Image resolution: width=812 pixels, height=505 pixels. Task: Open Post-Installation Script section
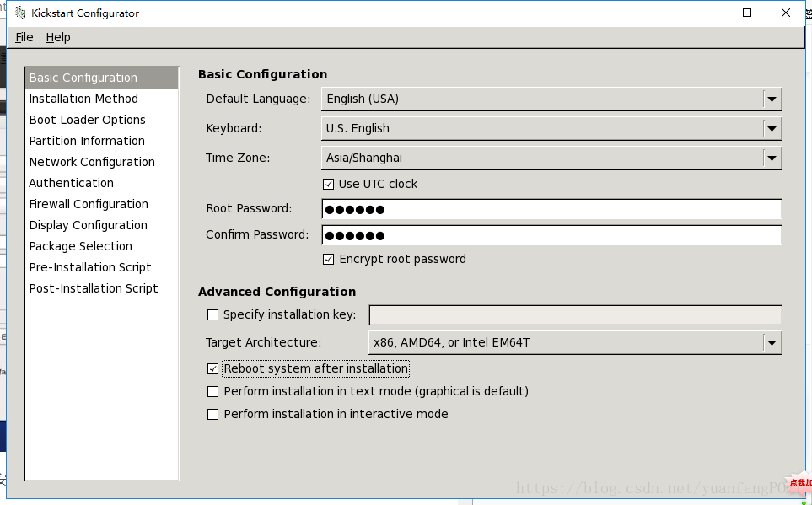pos(101,288)
